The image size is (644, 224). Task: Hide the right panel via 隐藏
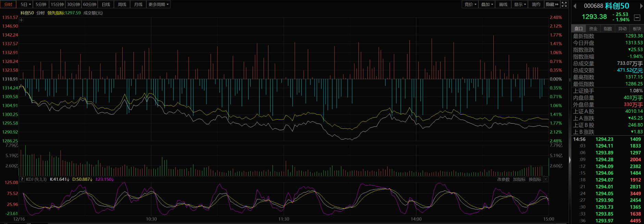(x=552, y=4)
